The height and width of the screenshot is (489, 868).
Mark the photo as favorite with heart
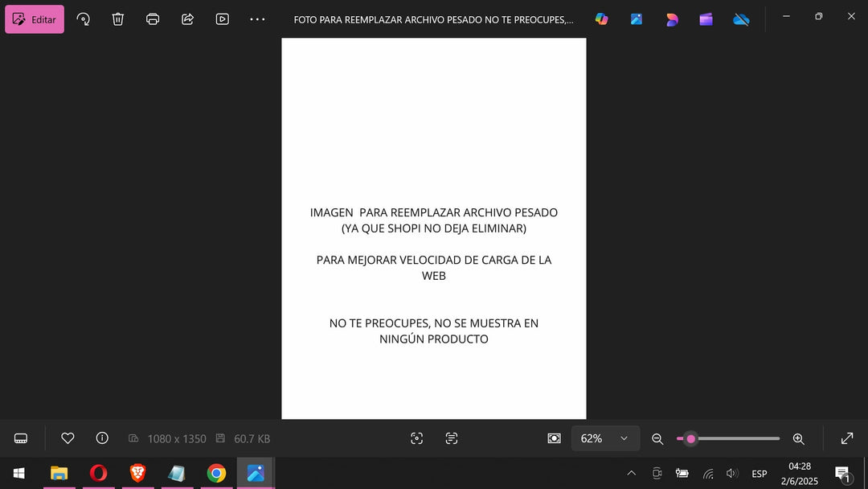68,438
